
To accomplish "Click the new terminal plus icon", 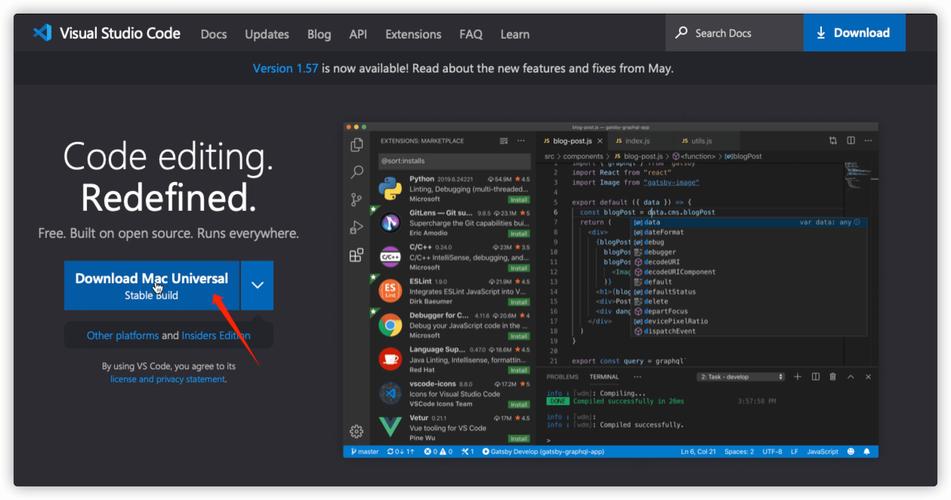I will coord(798,377).
